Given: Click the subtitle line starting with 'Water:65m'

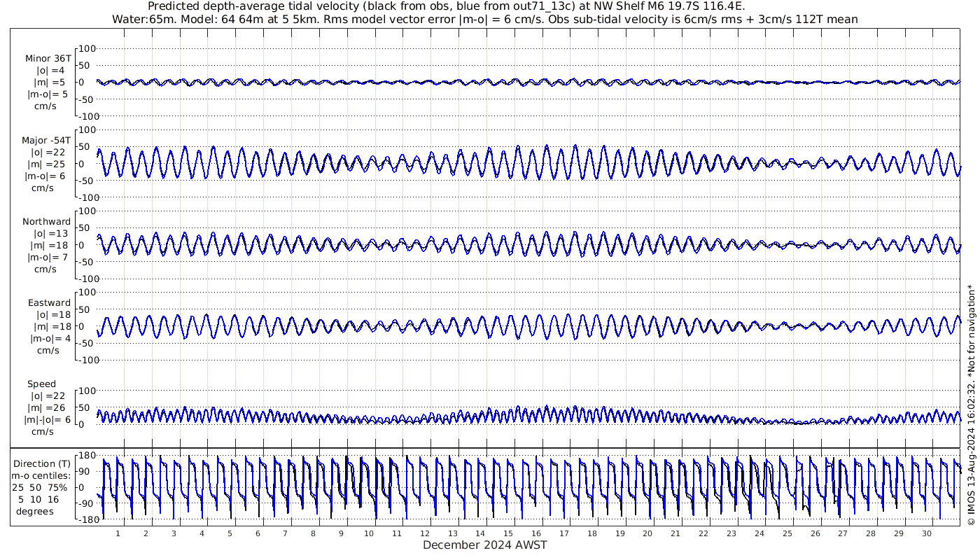Looking at the screenshot, I should 484,20.
